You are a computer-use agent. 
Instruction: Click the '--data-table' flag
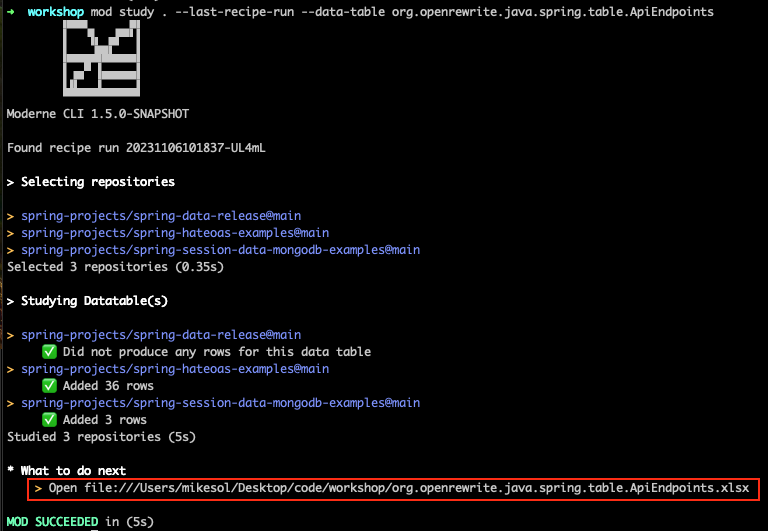343,12
